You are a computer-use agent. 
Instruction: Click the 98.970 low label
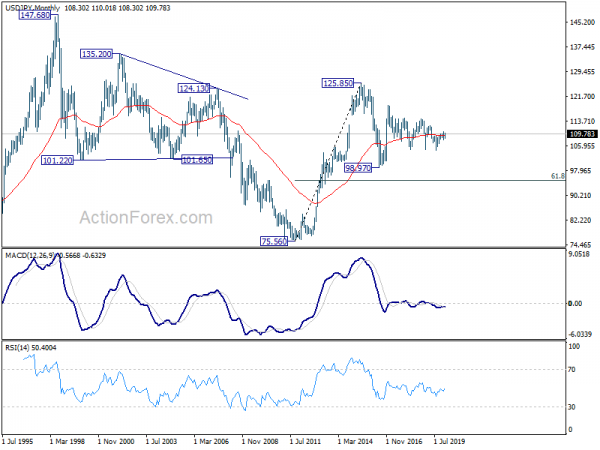tap(358, 168)
